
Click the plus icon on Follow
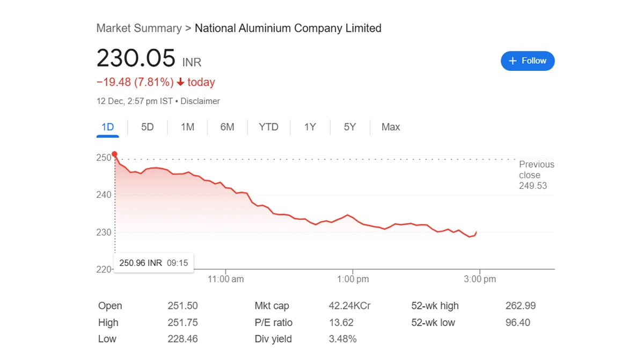[x=513, y=61]
